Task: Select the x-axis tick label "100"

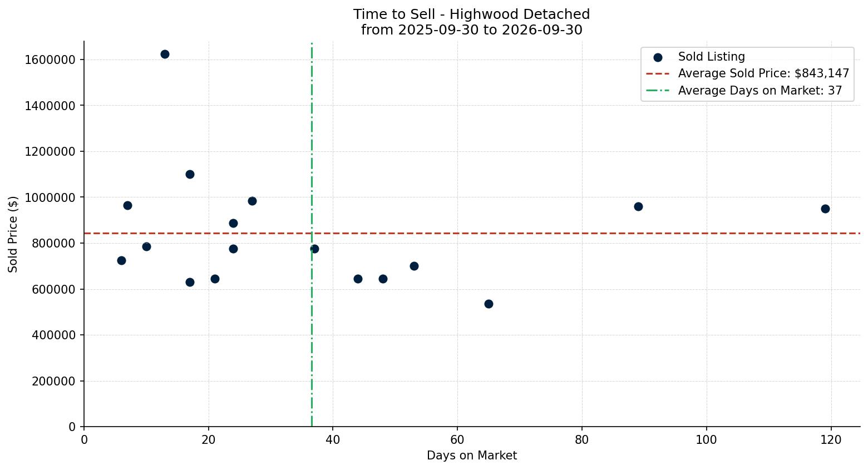Action: pos(707,439)
